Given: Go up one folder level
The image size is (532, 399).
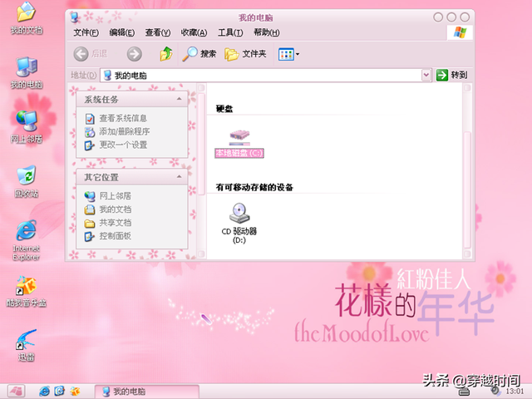Looking at the screenshot, I should coord(166,53).
